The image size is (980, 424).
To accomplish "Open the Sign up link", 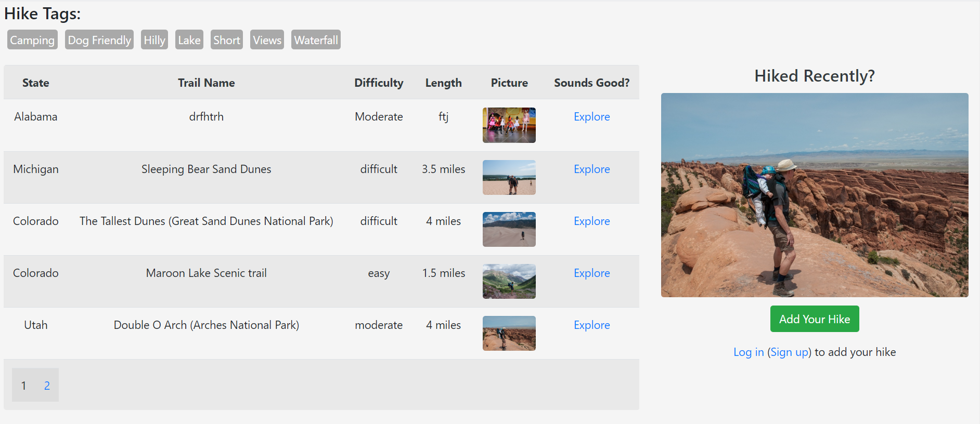I will (789, 352).
